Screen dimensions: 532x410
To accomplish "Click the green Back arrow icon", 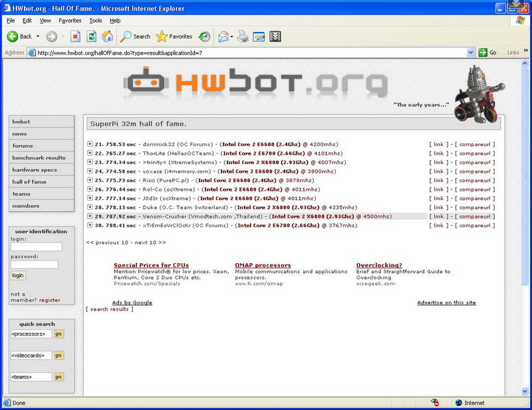I will click(13, 37).
